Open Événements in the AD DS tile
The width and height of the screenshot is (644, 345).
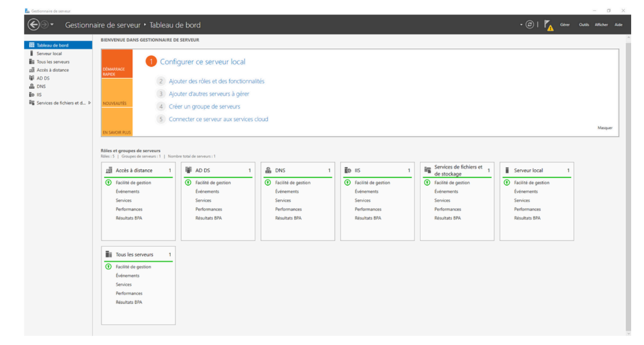click(207, 192)
